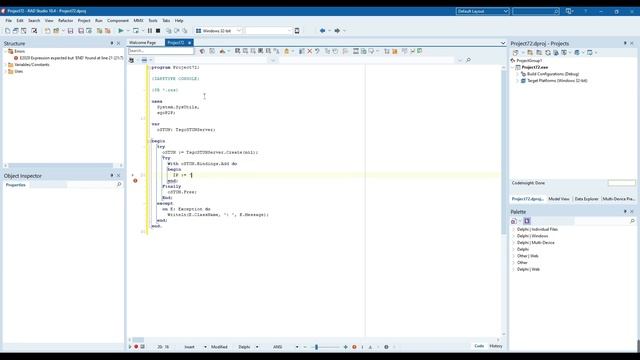Expand Other | Web palette category
Viewport: 640px width, 360px height.
(x=513, y=256)
